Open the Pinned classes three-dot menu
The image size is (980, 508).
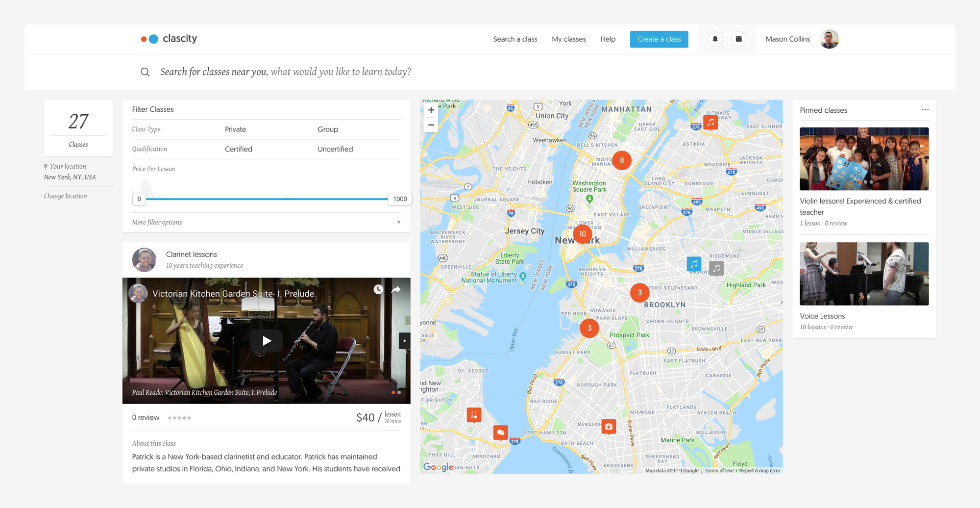pos(925,110)
